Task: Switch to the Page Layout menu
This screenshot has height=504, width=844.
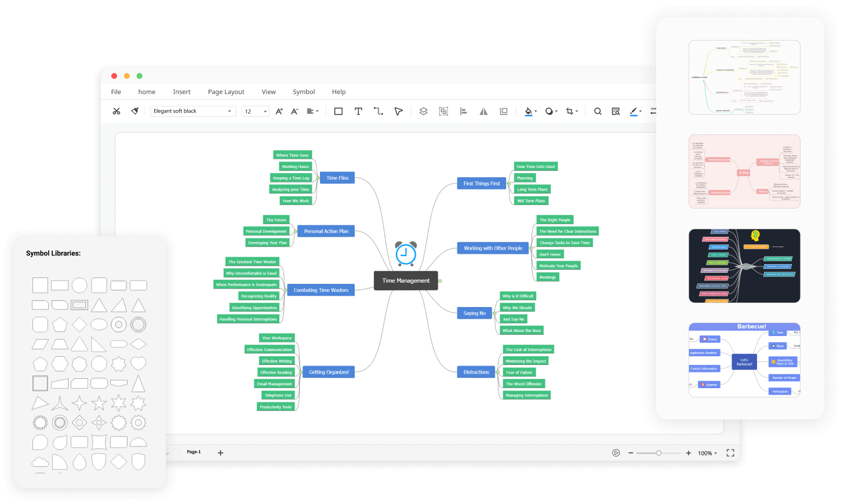Action: click(x=225, y=92)
